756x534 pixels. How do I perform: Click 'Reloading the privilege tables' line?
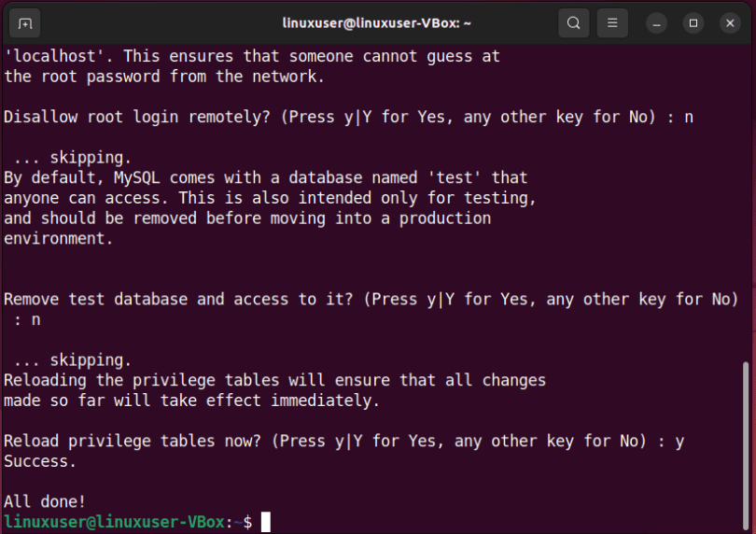click(274, 380)
